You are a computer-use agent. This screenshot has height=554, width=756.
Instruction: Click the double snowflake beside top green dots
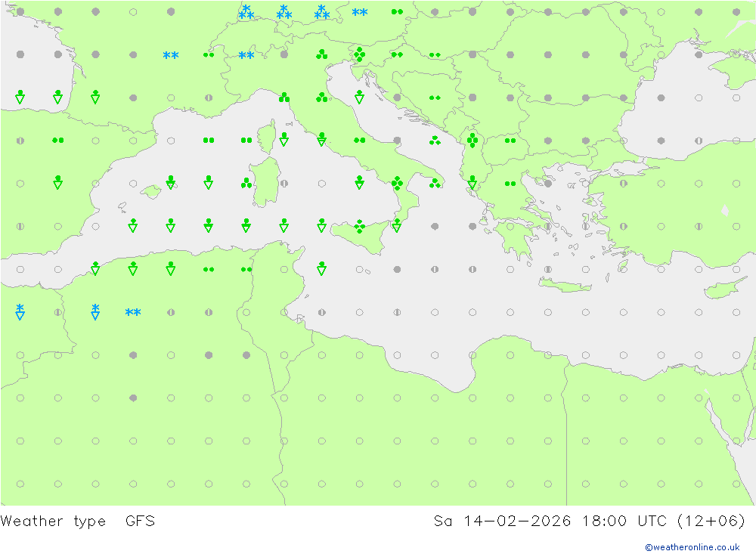point(360,12)
